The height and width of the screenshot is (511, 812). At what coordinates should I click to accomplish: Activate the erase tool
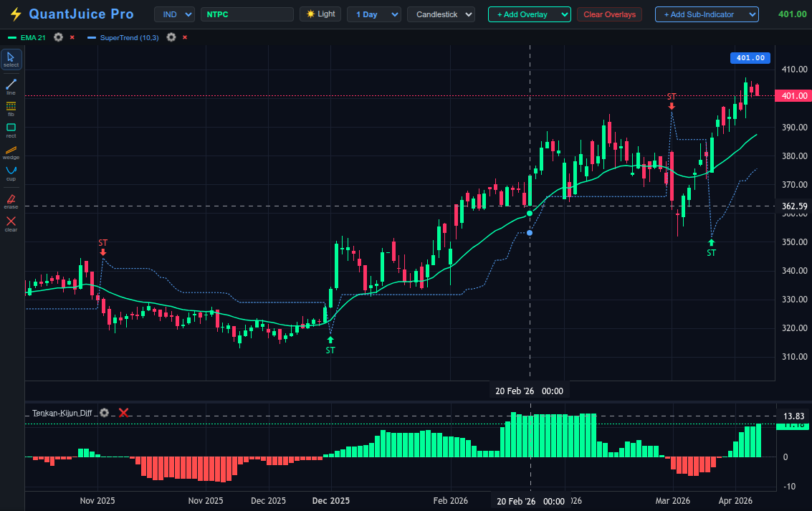(x=11, y=201)
